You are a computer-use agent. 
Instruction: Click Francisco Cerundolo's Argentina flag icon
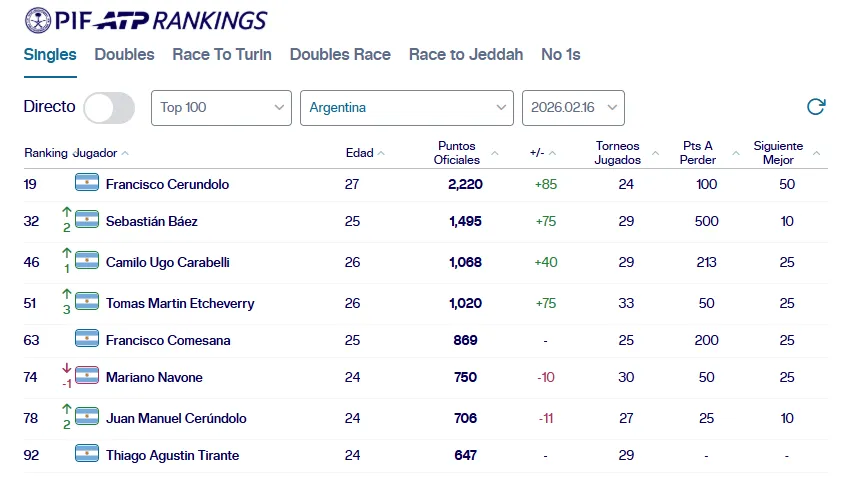tap(87, 183)
